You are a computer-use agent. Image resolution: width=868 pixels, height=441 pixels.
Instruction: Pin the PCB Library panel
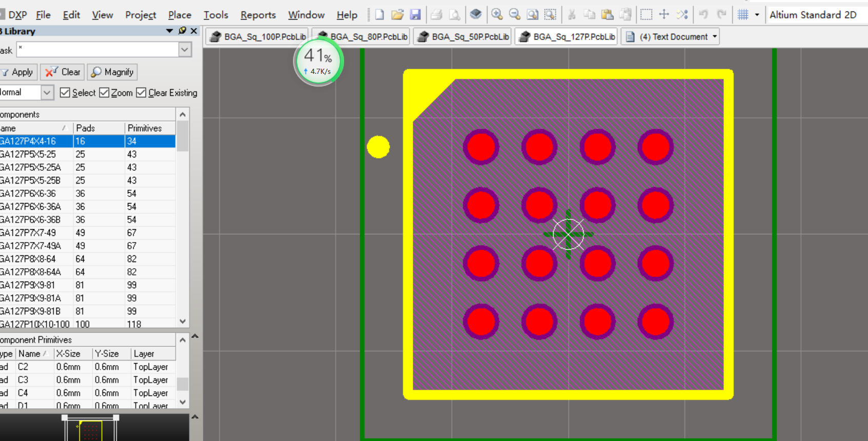point(182,31)
